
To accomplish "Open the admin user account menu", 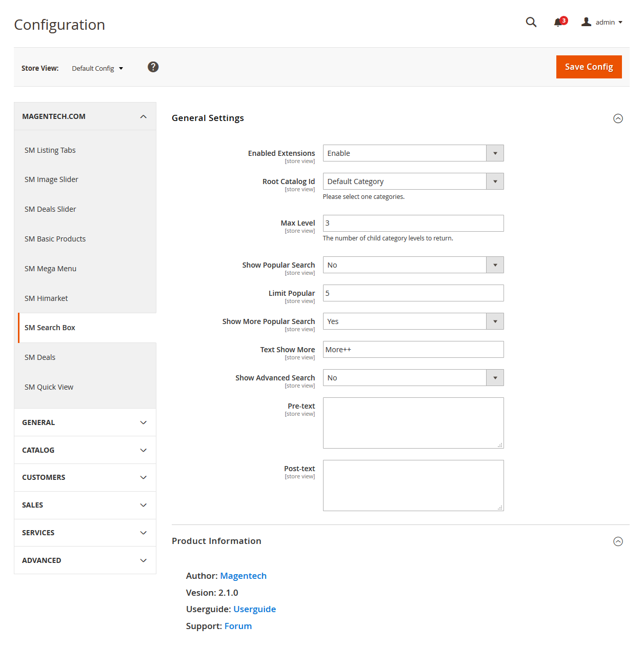I will [x=602, y=22].
